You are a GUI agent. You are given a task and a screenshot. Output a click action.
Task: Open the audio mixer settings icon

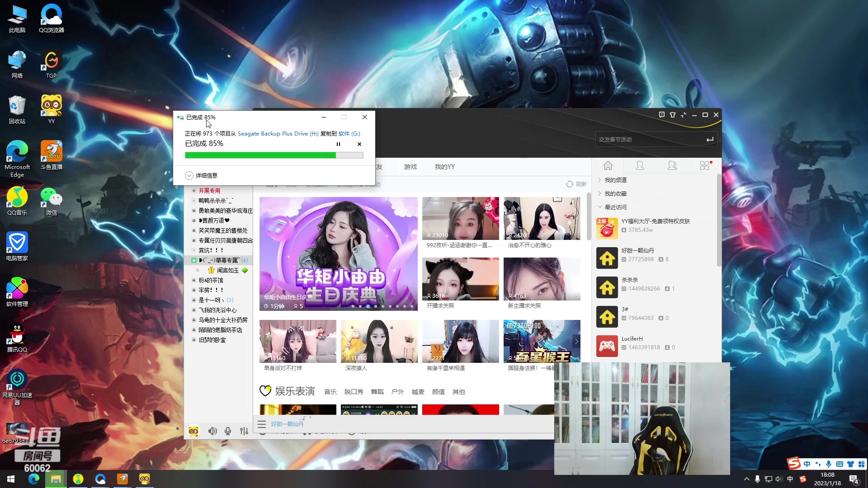click(x=244, y=431)
